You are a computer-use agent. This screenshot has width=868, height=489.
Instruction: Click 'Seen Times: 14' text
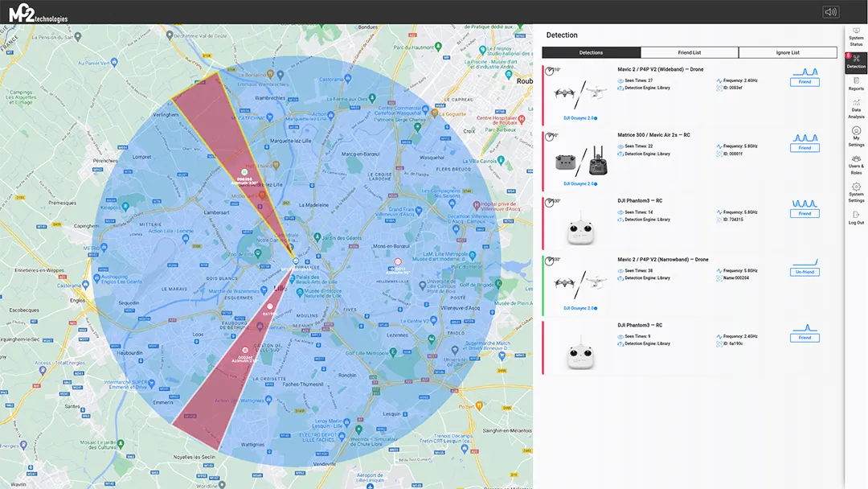point(639,212)
